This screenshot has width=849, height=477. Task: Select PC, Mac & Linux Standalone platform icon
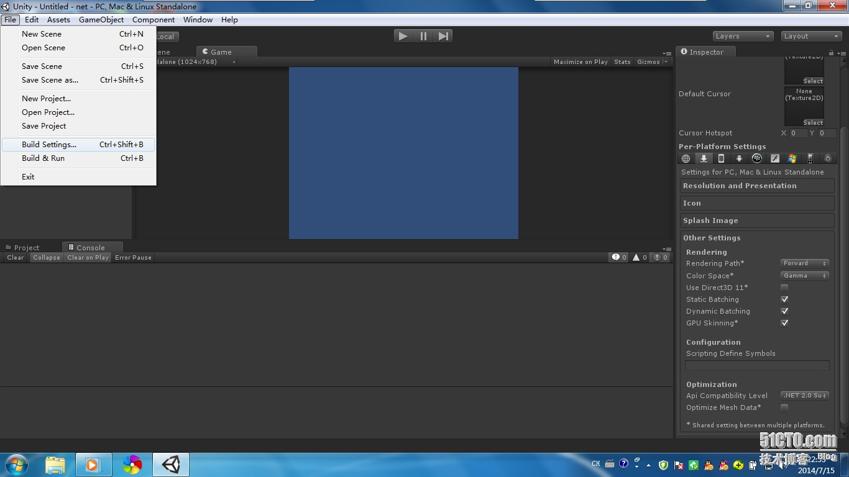click(x=703, y=159)
